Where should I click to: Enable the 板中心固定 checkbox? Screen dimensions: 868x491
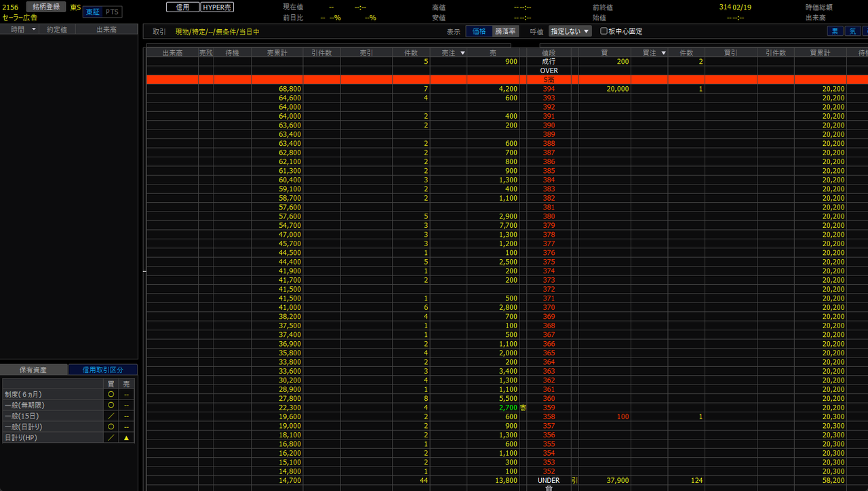[x=604, y=31]
